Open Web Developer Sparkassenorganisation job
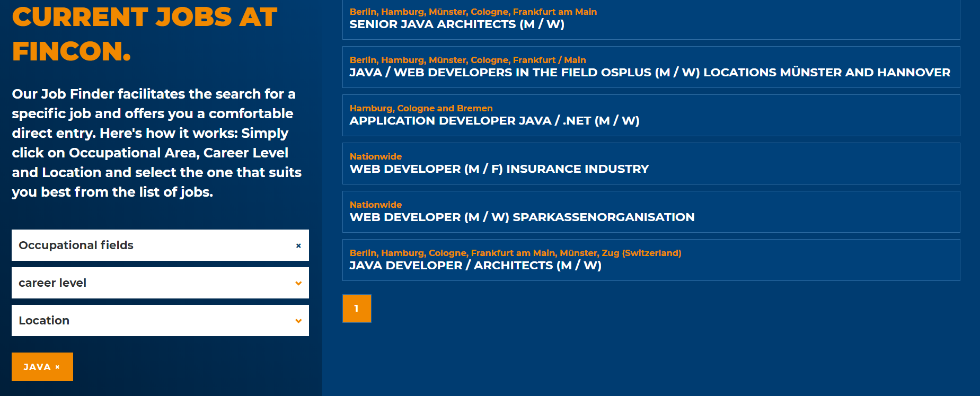This screenshot has width=980, height=396. click(x=651, y=212)
